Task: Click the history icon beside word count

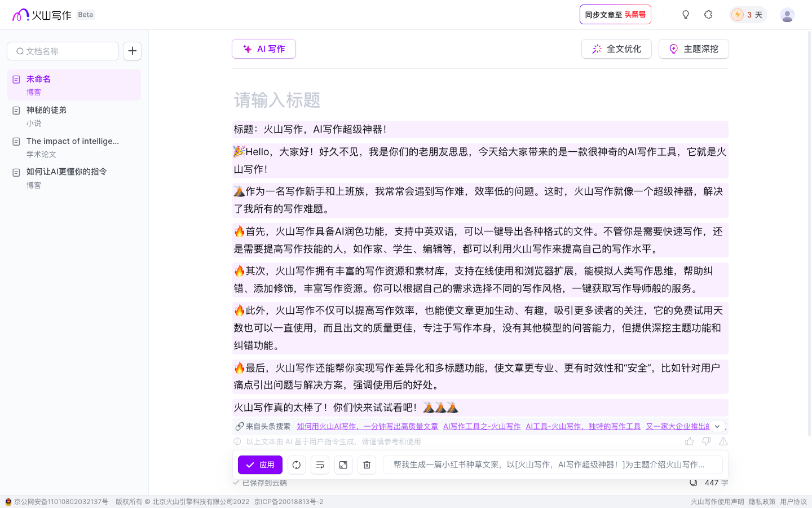Action: point(694,483)
